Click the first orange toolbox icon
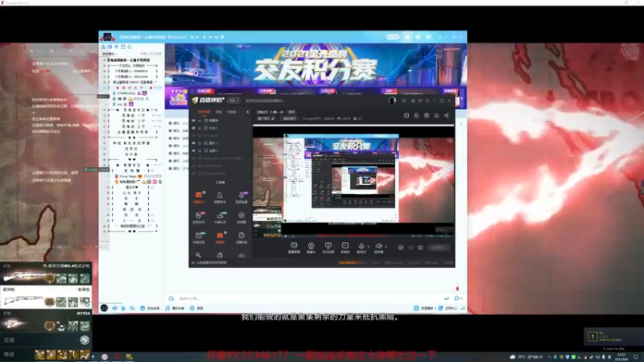The width and height of the screenshot is (644, 362). [199, 197]
